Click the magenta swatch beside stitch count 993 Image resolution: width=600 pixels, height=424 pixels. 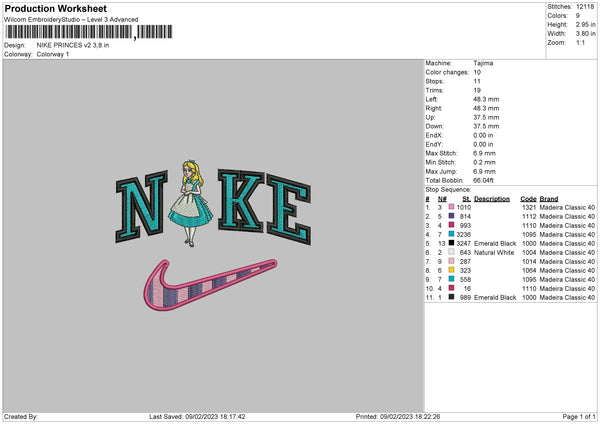pyautogui.click(x=452, y=225)
